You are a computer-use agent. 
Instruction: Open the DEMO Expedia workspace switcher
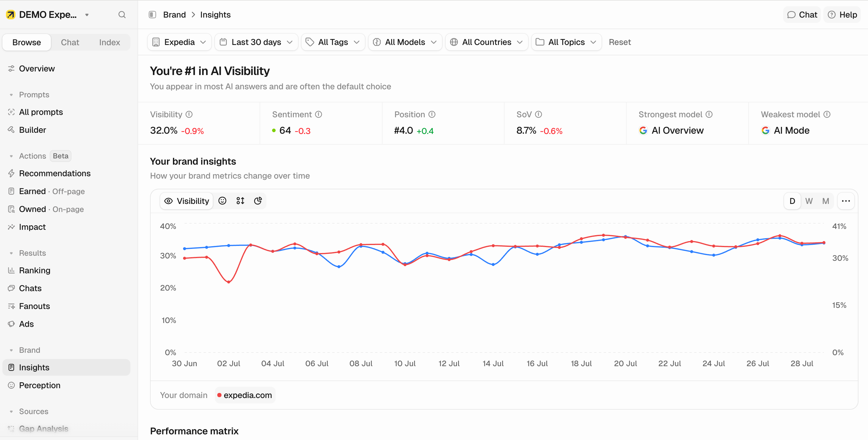(48, 15)
